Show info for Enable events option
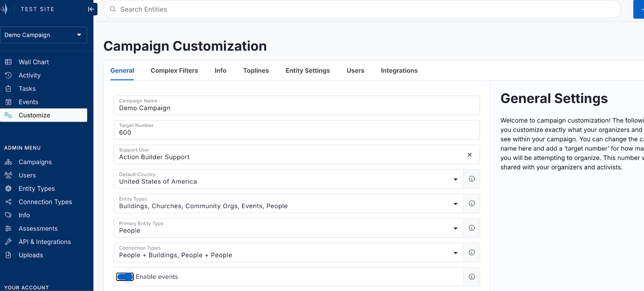 472,277
